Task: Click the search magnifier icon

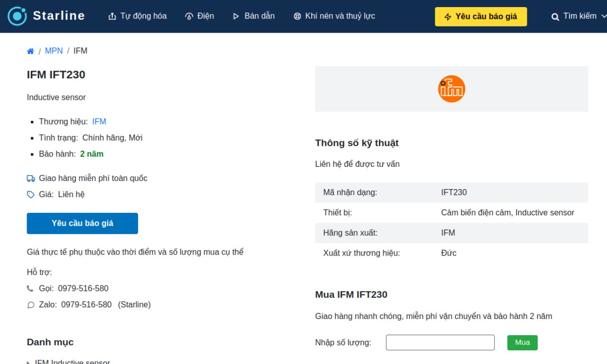Action: pyautogui.click(x=555, y=17)
